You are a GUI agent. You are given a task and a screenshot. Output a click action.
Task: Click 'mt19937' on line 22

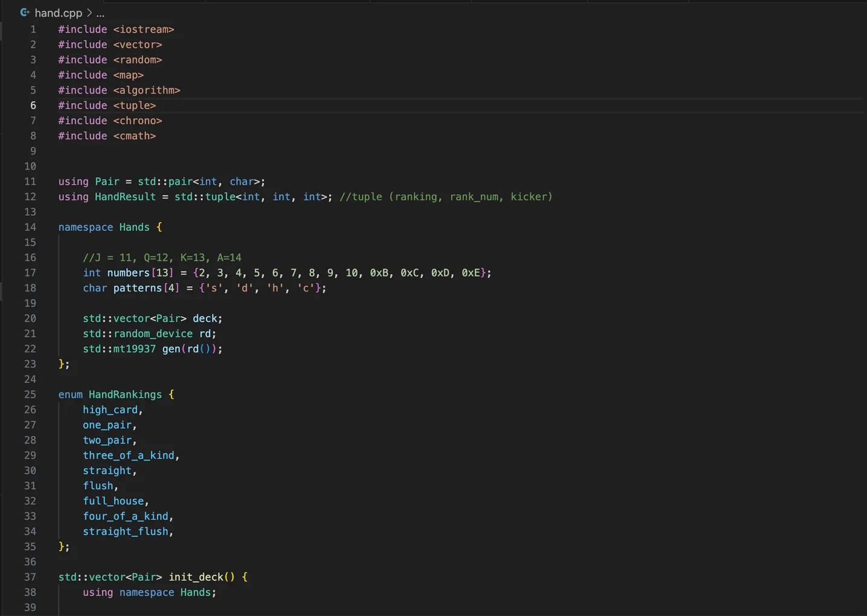tap(135, 349)
